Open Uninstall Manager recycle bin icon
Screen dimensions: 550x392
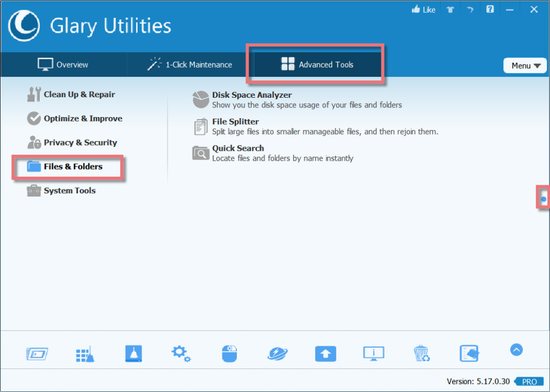pos(422,353)
